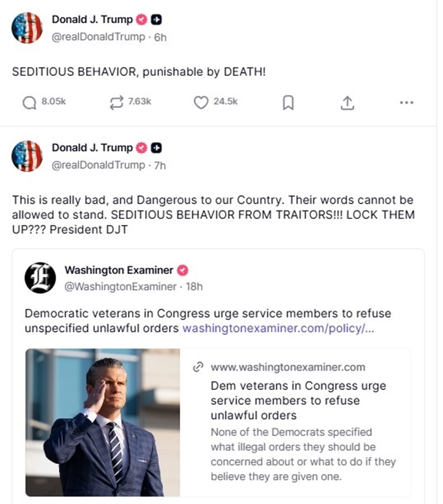Click the "Dem veterans in Congress" article headline
The image size is (443, 504).
[298, 400]
